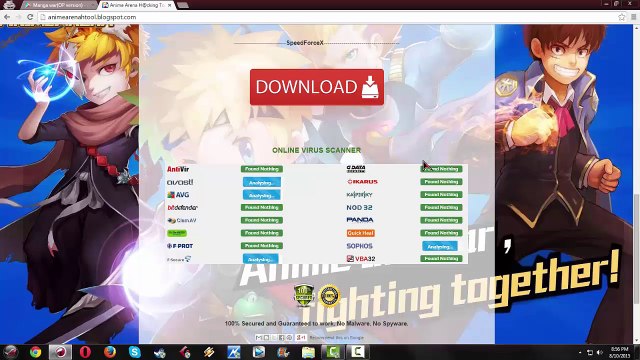This screenshot has width=640, height=360.
Task: Open a new tab button
Action: [182, 5]
